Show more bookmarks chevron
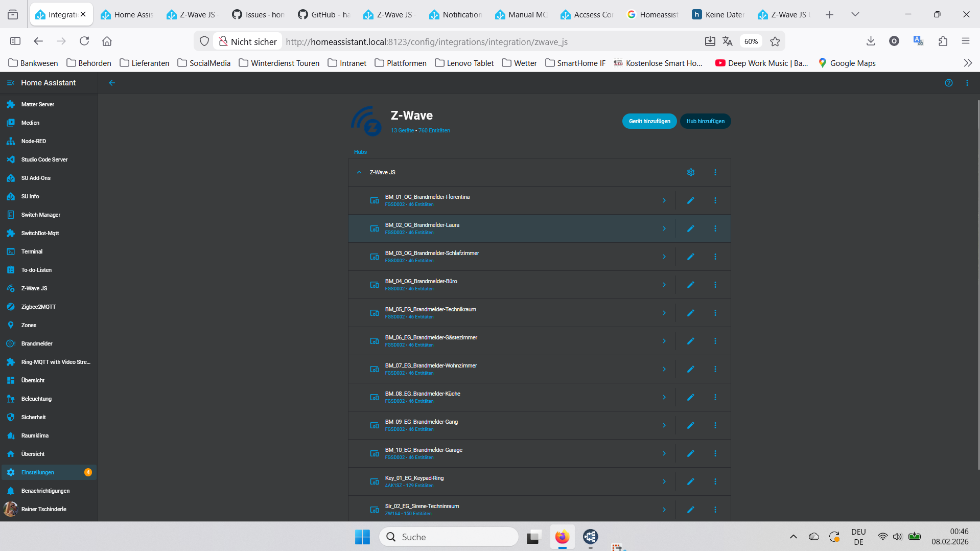The image size is (980, 551). point(968,63)
